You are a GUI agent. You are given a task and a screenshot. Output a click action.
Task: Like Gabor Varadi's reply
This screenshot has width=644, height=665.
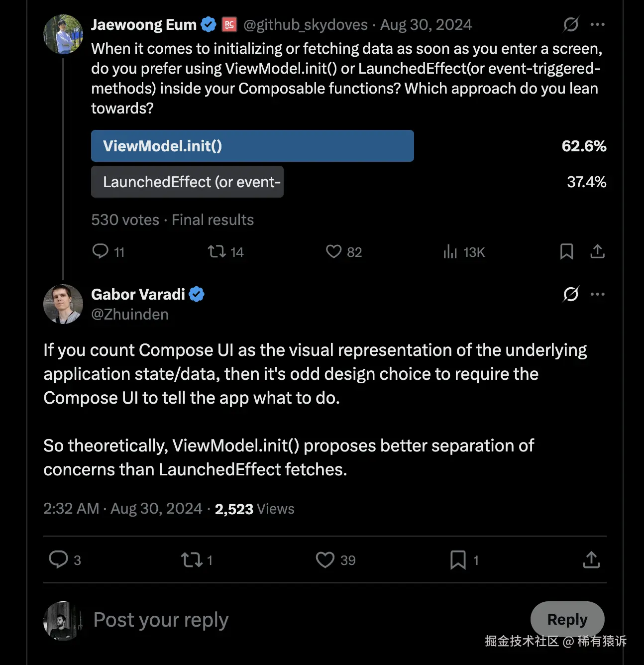[325, 559]
